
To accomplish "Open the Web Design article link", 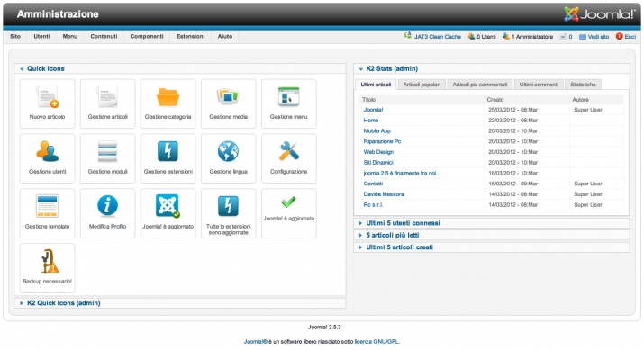I will click(x=378, y=152).
